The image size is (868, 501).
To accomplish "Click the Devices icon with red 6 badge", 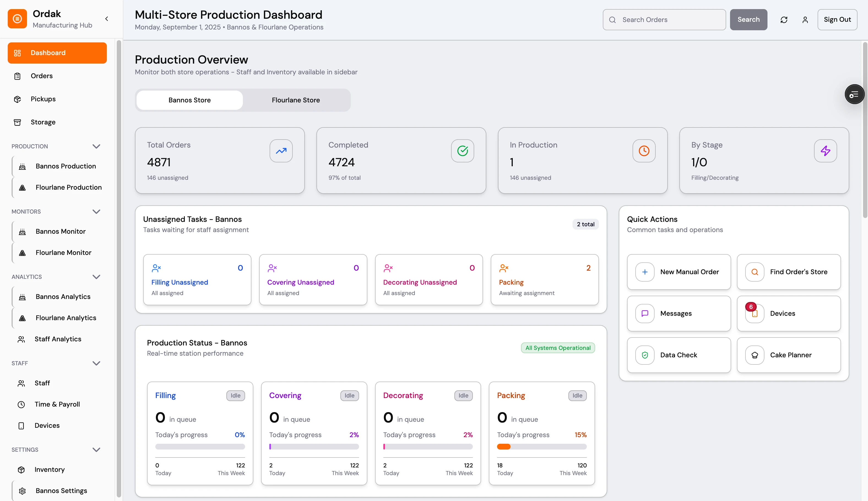I will [755, 314].
